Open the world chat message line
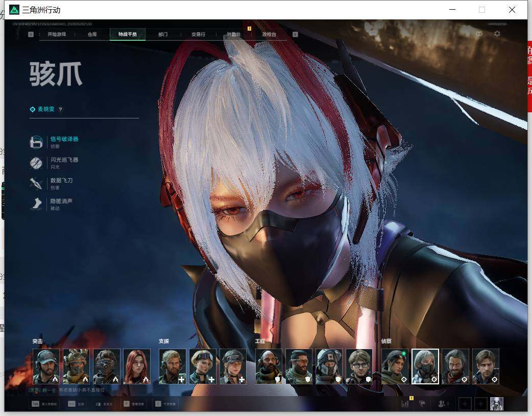The height and width of the screenshot is (416, 532). (x=67, y=390)
